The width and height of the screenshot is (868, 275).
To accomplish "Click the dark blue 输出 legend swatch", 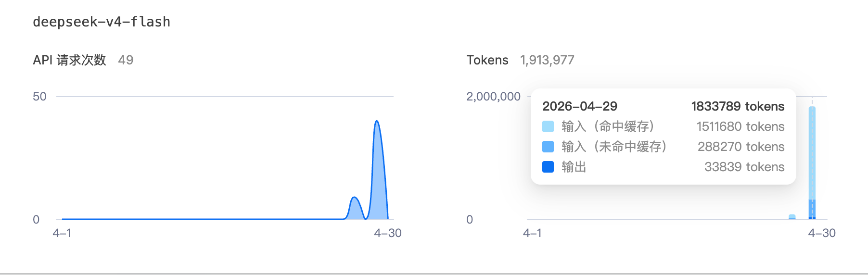I will pos(548,167).
